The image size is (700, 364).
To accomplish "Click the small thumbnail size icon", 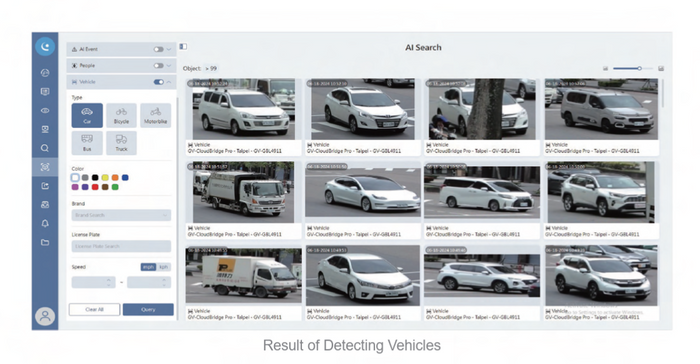I will 606,68.
